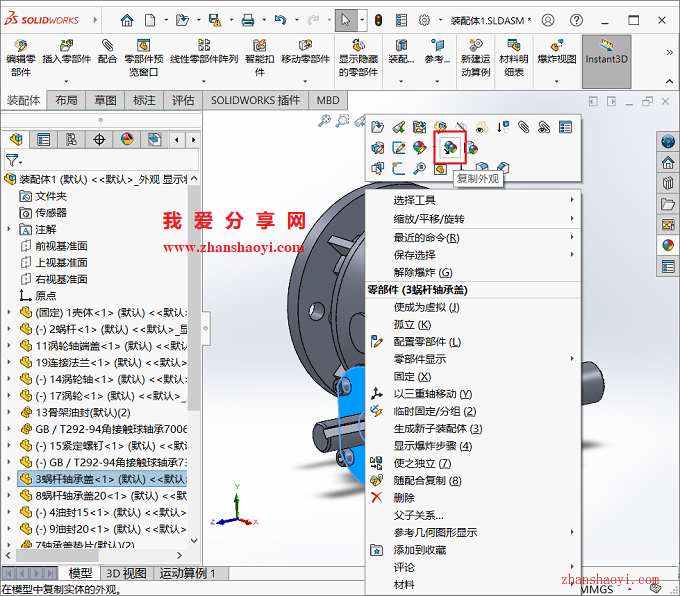Click the Print icon in title toolbar
680x596 pixels.
(248, 20)
